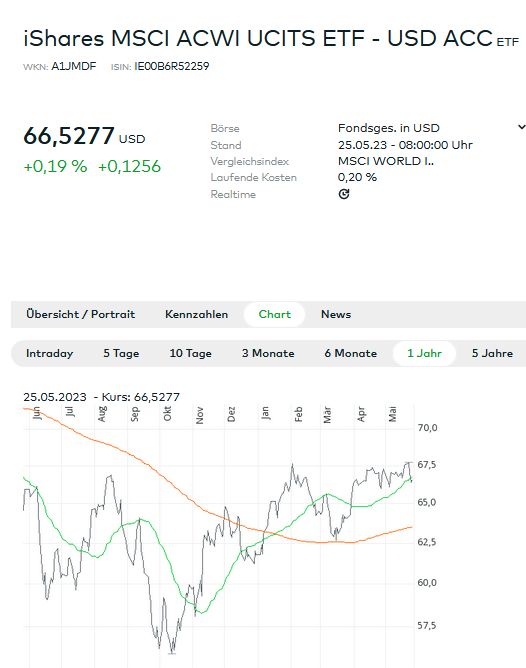
Task: Click the WKN code A1JMDF
Action: click(74, 66)
